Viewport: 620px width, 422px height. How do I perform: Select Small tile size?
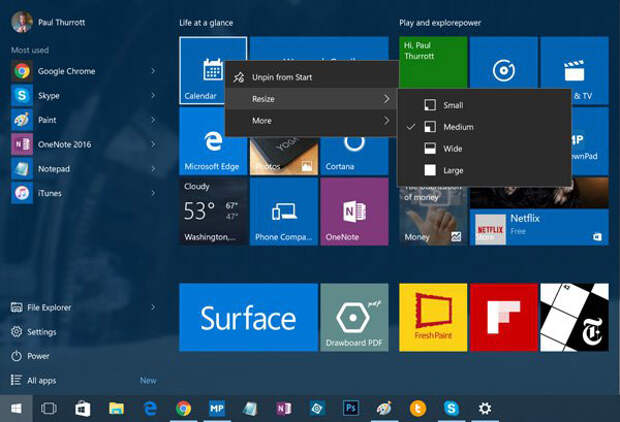point(484,105)
